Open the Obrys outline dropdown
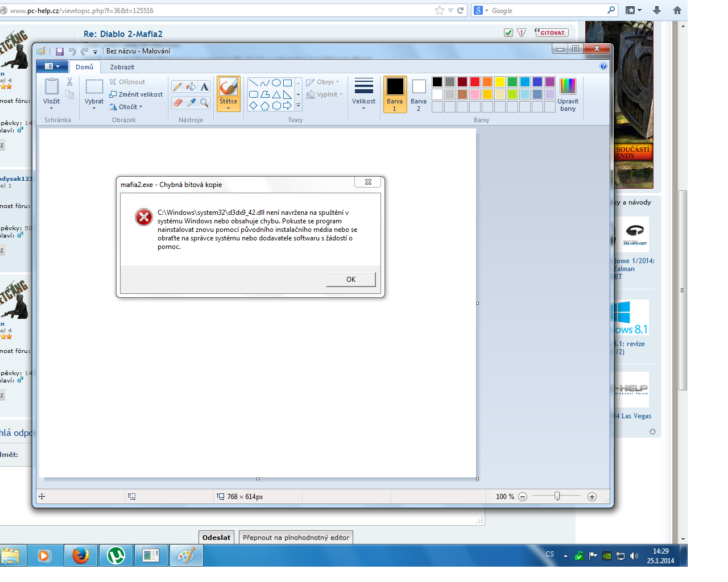This screenshot has height=582, width=728. coord(322,82)
